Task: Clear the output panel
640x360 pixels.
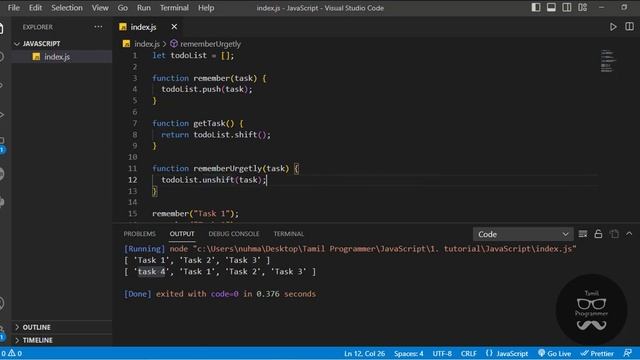Action: click(x=583, y=234)
